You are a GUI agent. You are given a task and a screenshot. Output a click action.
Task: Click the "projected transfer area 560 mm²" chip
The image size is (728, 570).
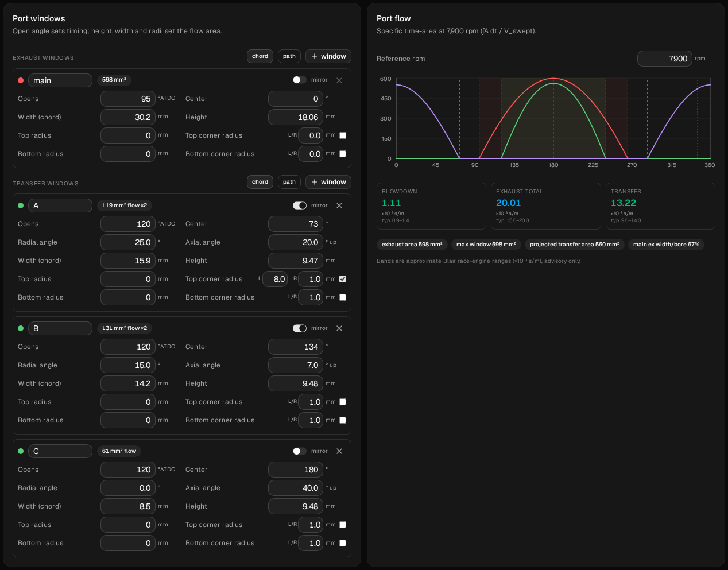(x=574, y=245)
